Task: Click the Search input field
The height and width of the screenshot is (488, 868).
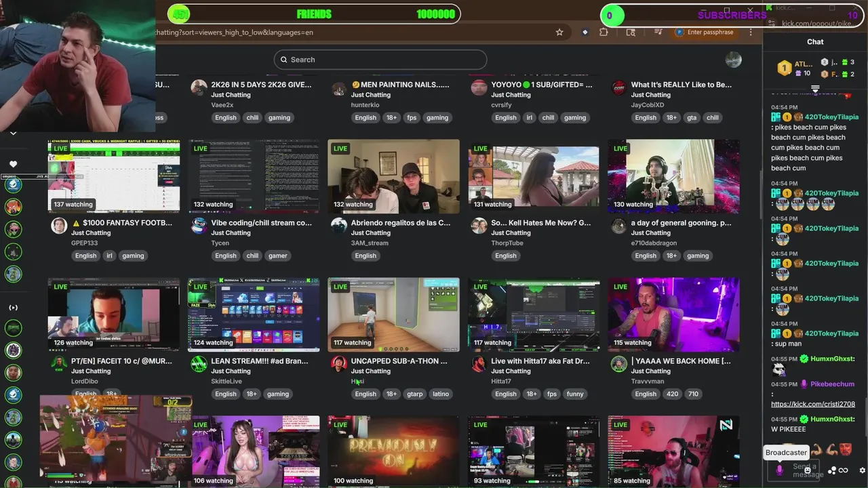Action: point(380,60)
